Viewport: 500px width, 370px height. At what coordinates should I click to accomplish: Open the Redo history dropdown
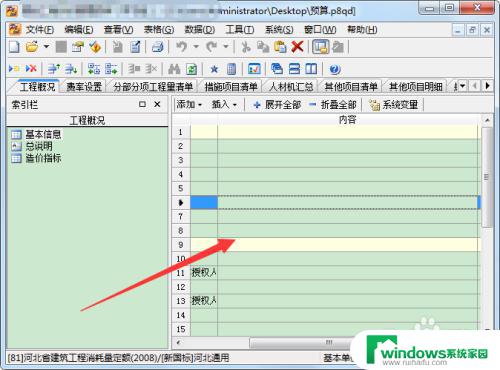point(226,47)
